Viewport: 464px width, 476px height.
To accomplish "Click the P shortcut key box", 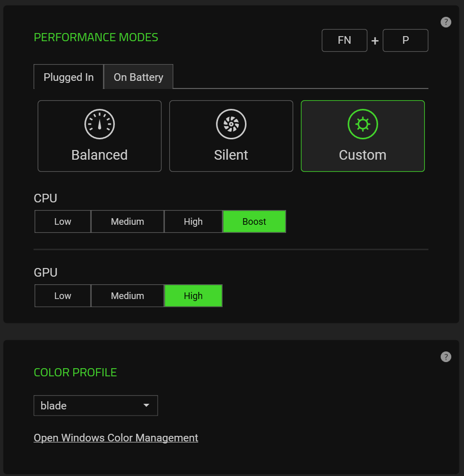I will click(x=406, y=40).
